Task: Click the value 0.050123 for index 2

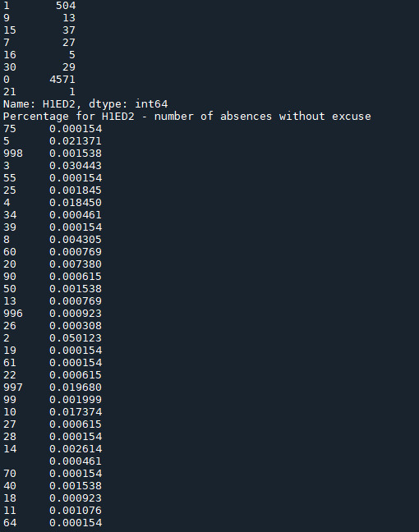Action: pos(76,338)
